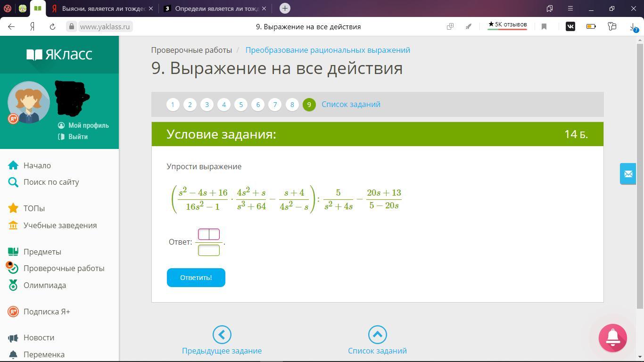Bookmark this page using bookmark icon
The width and height of the screenshot is (644, 362).
pyautogui.click(x=544, y=26)
